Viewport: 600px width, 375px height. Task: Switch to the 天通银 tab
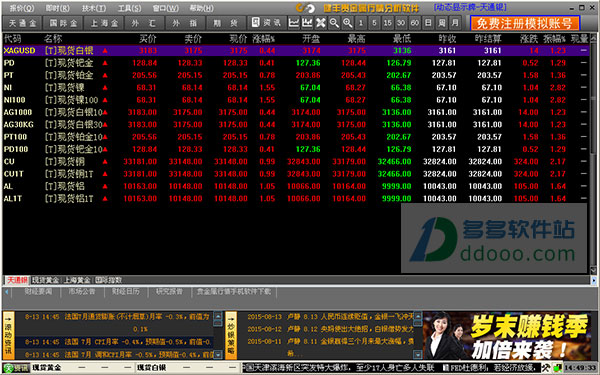pos(17,280)
